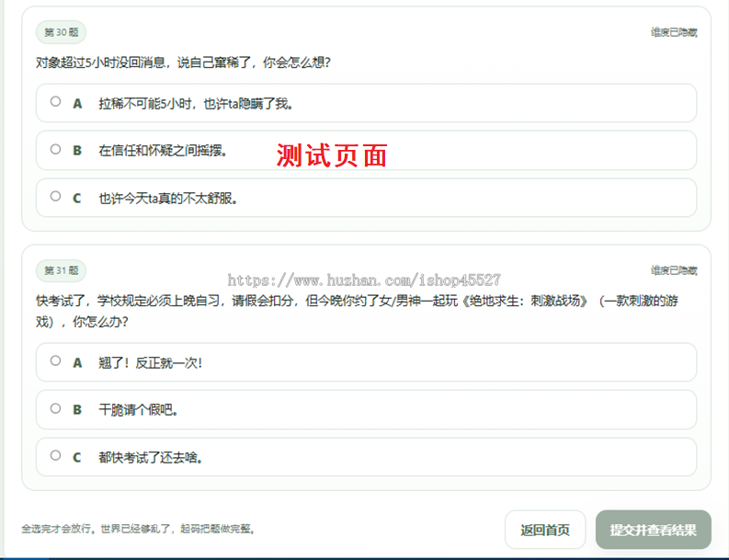
Task: Click the hint text 全选完才会放行
Action: (x=56, y=529)
